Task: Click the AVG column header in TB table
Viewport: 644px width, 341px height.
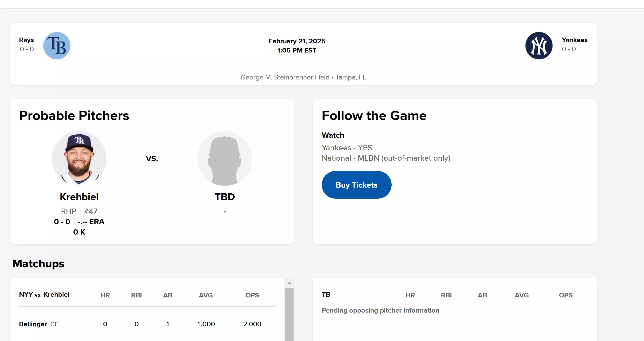Action: click(521, 295)
